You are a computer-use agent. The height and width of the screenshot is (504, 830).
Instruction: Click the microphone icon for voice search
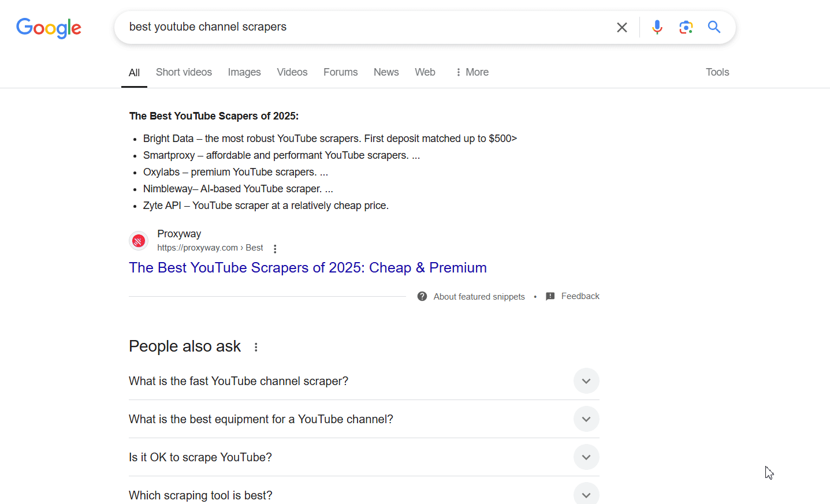point(657,27)
